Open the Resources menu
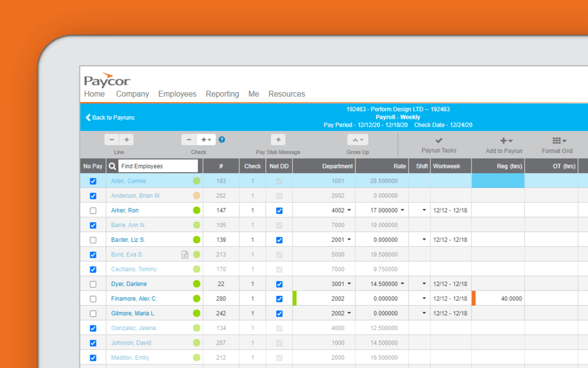The height and width of the screenshot is (368, 588). tap(287, 94)
